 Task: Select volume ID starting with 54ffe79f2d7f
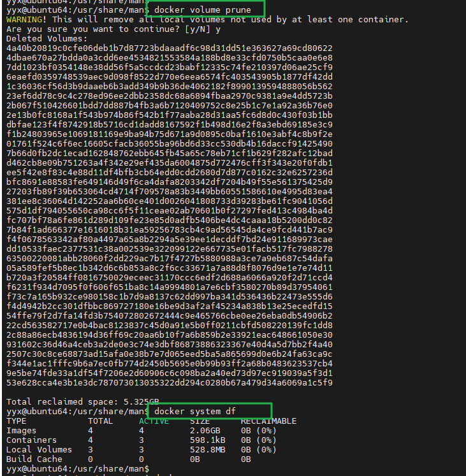pos(170,316)
